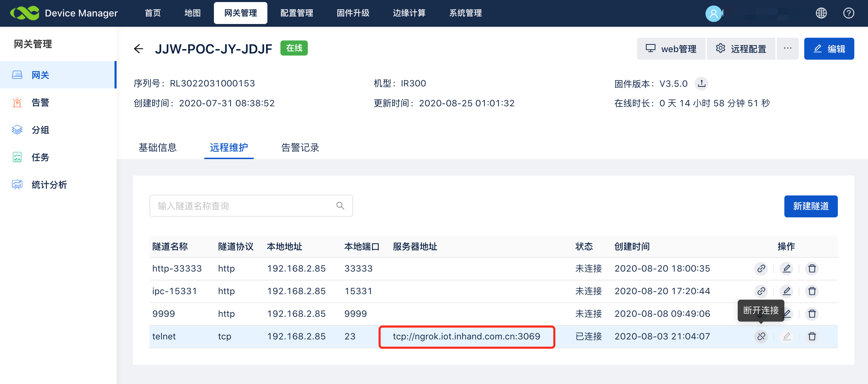The width and height of the screenshot is (868, 384).
Task: Delete the telnet tunnel using trash icon
Action: point(812,336)
